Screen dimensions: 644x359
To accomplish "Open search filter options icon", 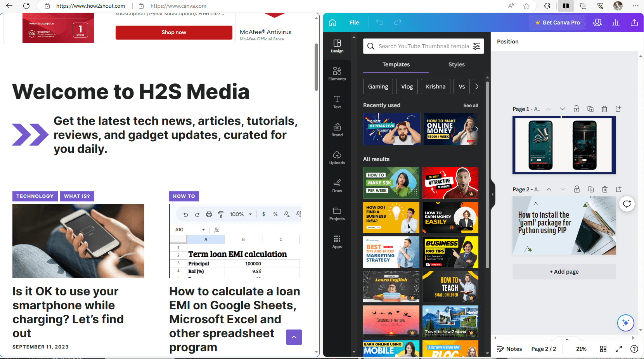I will pyautogui.click(x=476, y=46).
